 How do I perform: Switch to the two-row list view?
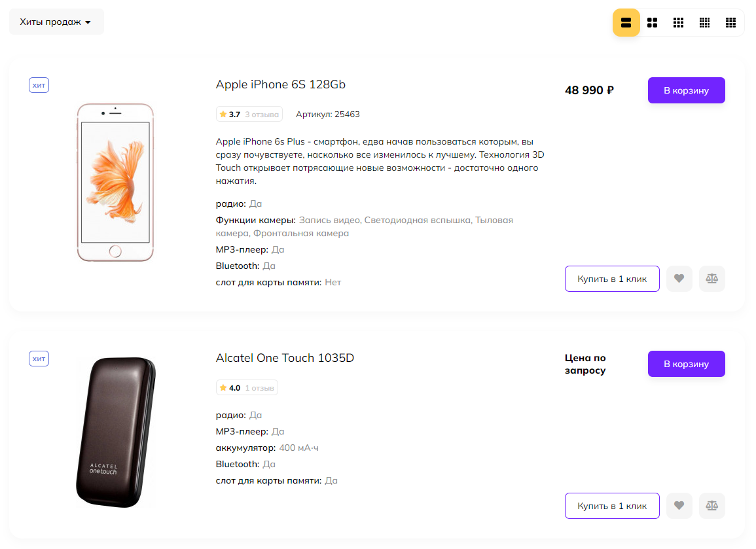pos(626,23)
